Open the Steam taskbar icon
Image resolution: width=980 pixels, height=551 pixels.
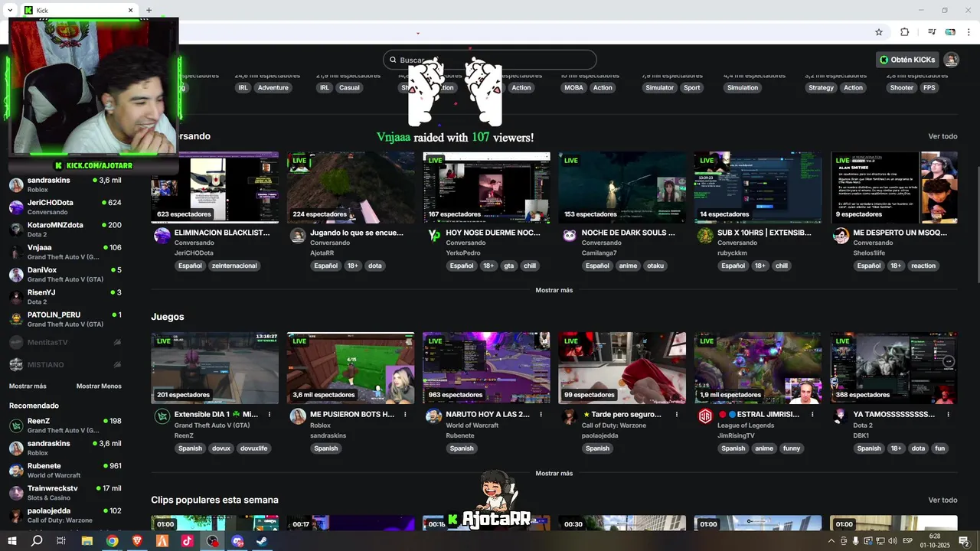[x=262, y=541]
